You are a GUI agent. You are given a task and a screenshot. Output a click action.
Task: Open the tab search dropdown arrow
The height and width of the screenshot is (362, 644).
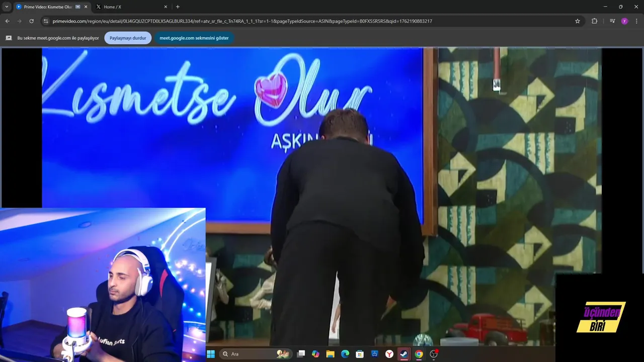point(7,7)
